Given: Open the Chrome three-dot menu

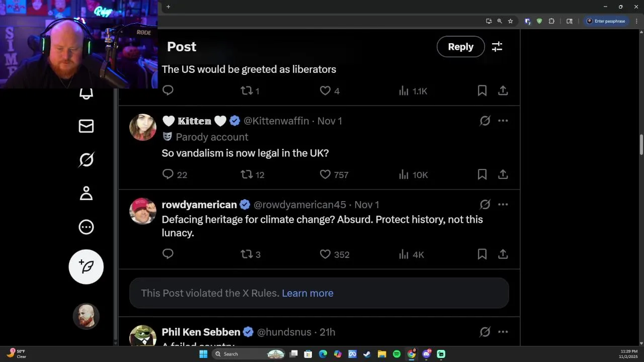Looking at the screenshot, I should coord(636,21).
